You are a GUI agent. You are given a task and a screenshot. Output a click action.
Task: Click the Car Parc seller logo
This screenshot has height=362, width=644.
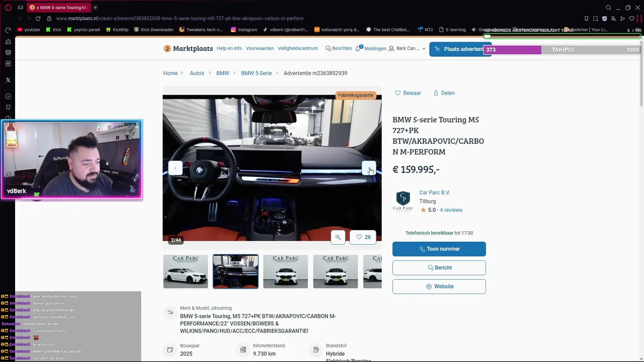pyautogui.click(x=403, y=201)
